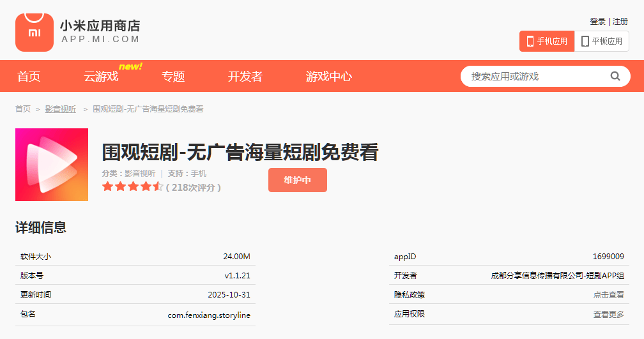Open the 首页 navigation tab
The image size is (644, 339).
pos(29,77)
